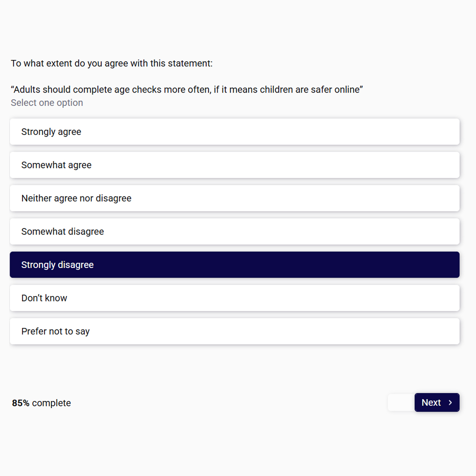The height and width of the screenshot is (476, 476).
Task: Click the chevron arrow inside the Next button
Action: (x=450, y=402)
